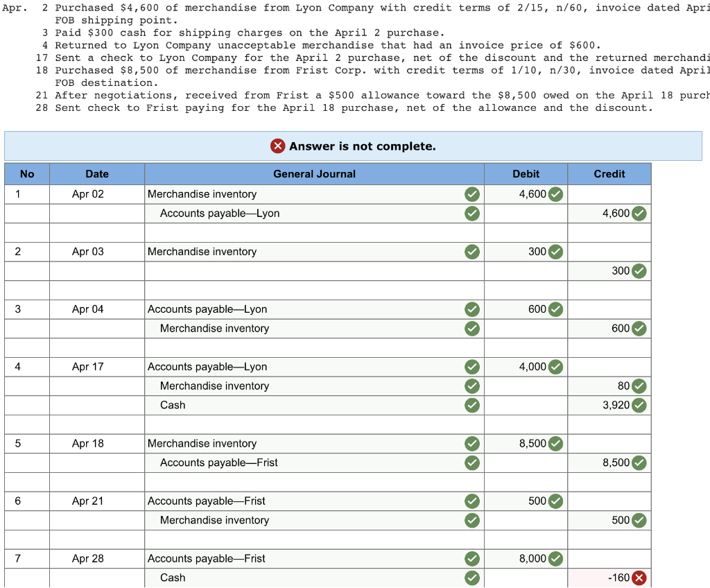This screenshot has height=588, width=710.
Task: Click green check next to debit 600
Action: point(555,309)
